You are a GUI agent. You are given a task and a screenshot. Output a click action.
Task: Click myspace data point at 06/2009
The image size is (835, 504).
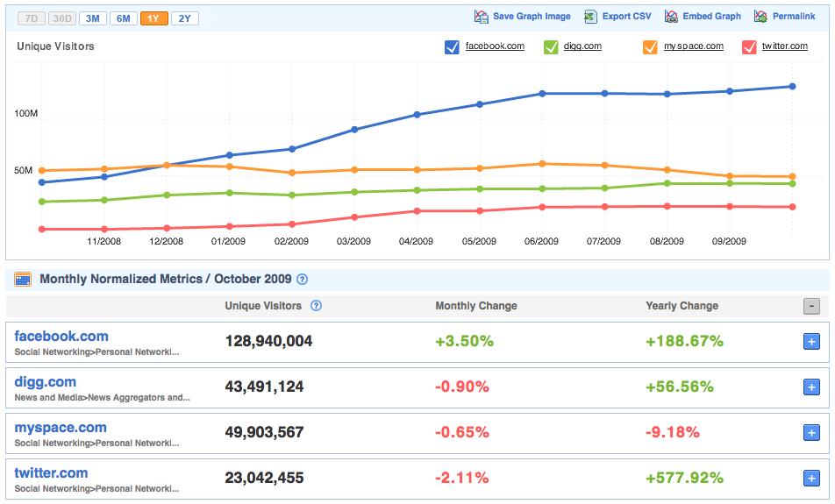(x=542, y=164)
